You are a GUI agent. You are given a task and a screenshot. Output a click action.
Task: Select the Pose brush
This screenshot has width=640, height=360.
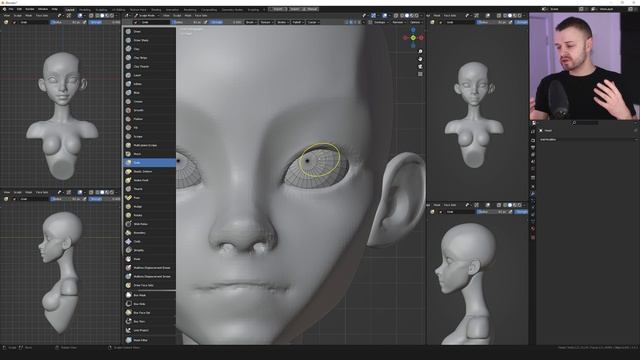[x=149, y=198]
